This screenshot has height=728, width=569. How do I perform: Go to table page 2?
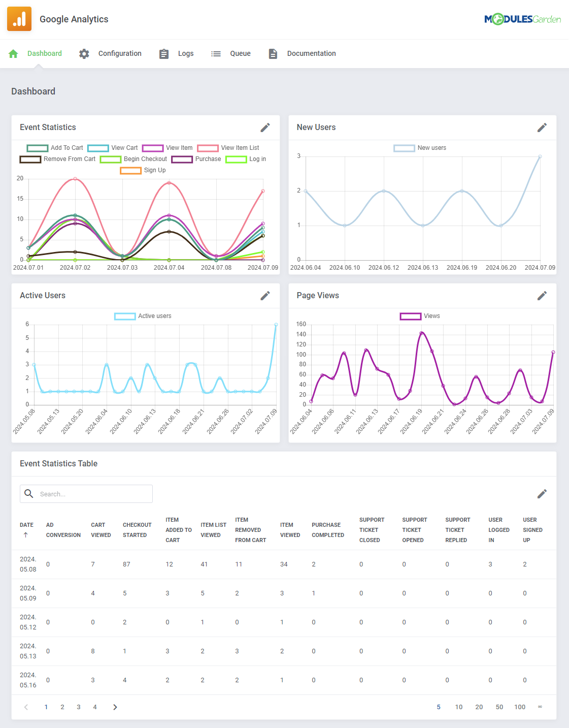(62, 707)
